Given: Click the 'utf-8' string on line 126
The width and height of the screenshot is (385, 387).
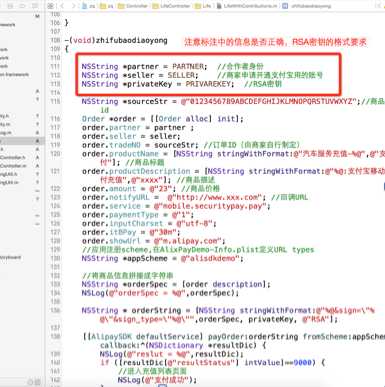Looking at the screenshot, I should point(195,223).
